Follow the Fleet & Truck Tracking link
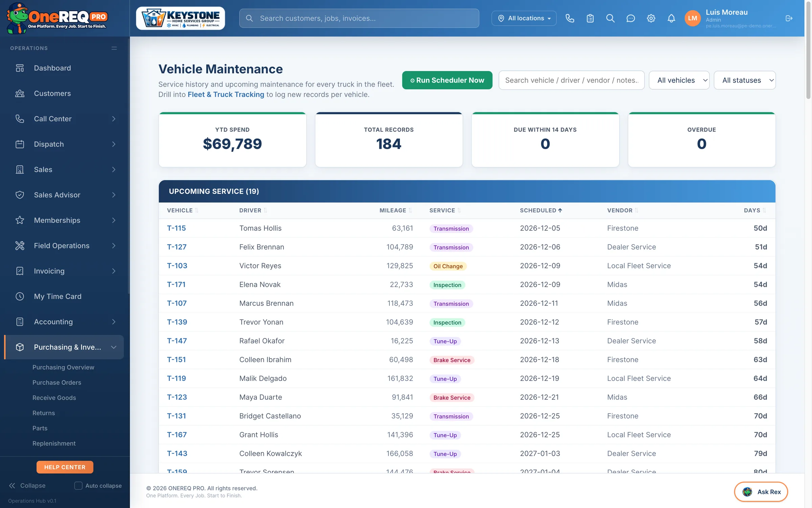812x508 pixels. point(226,94)
